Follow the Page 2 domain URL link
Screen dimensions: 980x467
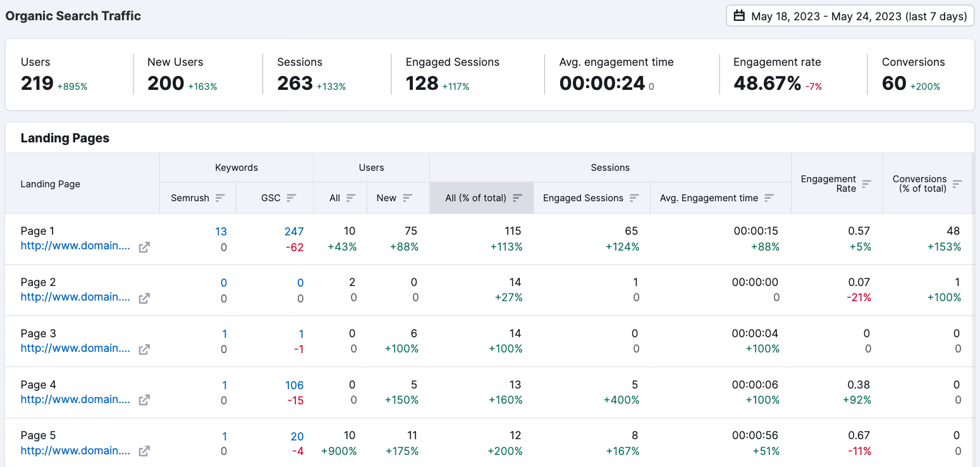tap(75, 297)
